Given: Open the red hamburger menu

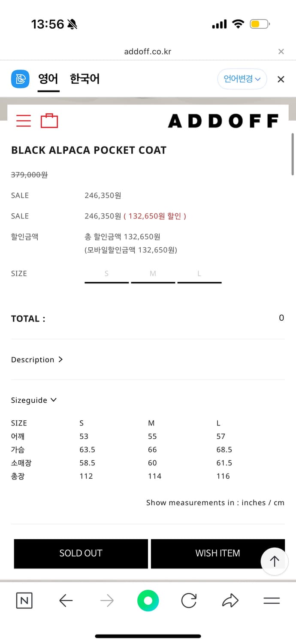Looking at the screenshot, I should pos(24,121).
